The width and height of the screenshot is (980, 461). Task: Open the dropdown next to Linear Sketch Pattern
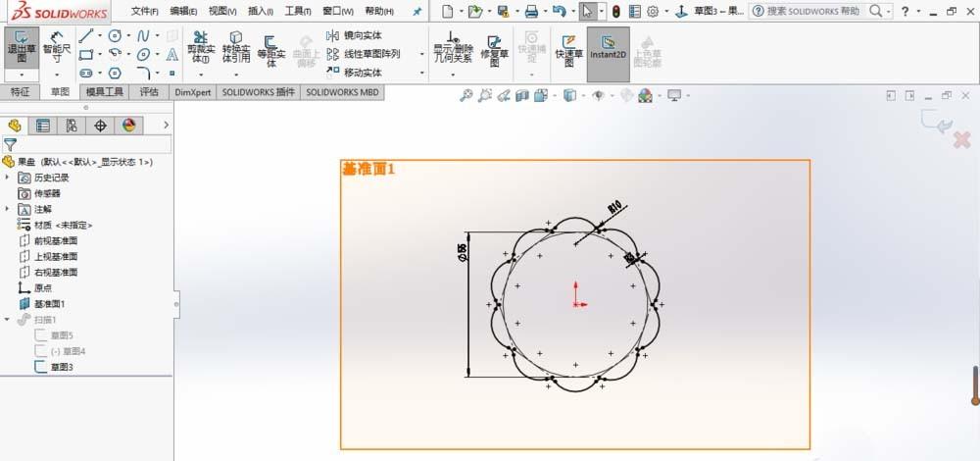tap(421, 54)
